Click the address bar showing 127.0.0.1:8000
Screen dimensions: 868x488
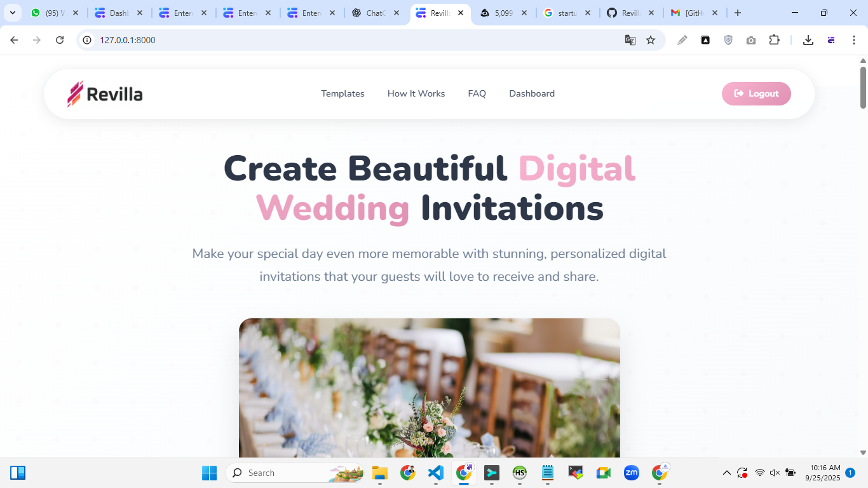point(356,40)
